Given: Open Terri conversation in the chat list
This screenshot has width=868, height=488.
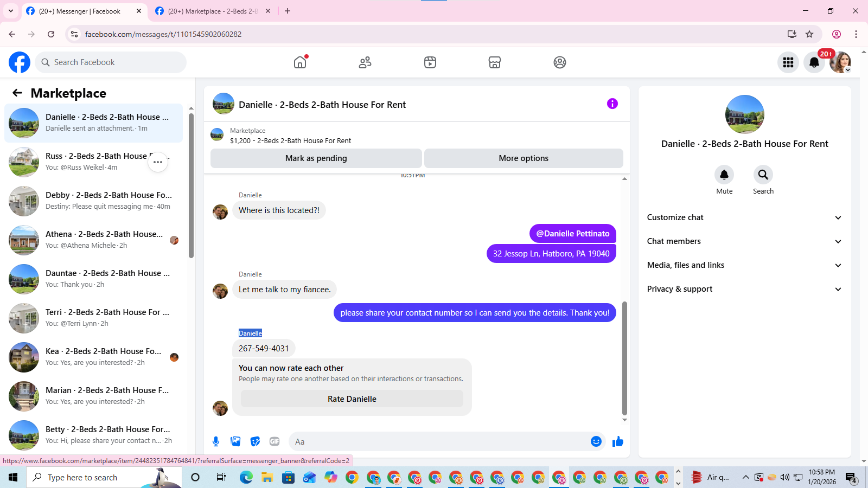Looking at the screenshot, I should 93,318.
